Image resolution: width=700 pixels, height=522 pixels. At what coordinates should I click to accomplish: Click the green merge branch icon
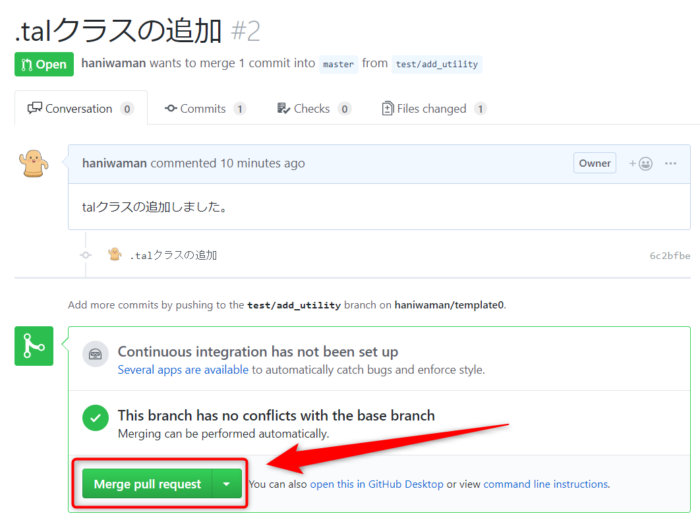point(33,345)
